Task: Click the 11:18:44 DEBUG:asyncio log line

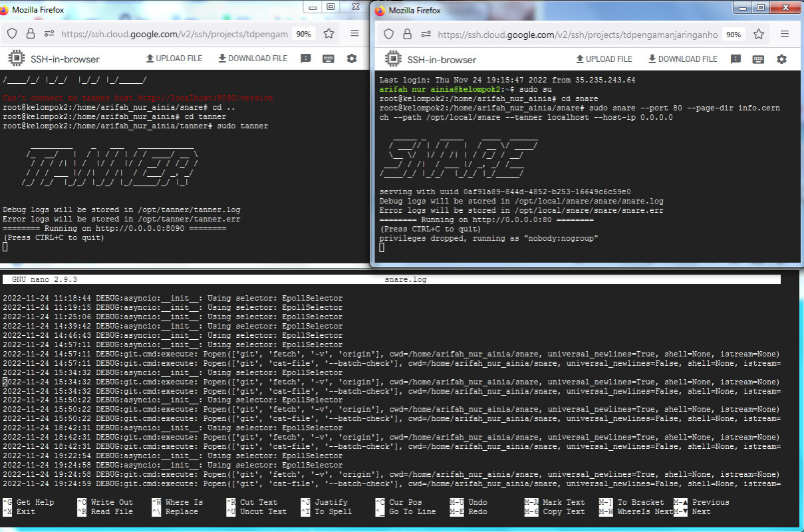Action: 173,298
